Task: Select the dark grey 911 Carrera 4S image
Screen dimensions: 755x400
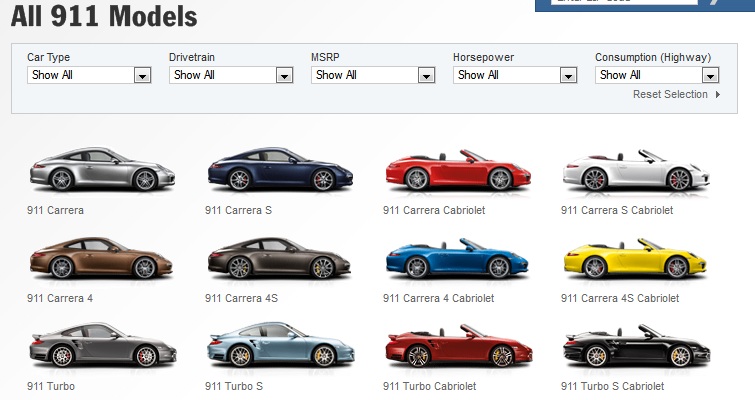Action: click(x=279, y=258)
